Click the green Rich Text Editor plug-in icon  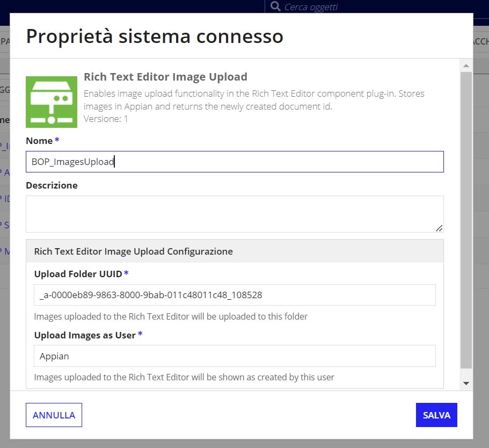(x=52, y=102)
